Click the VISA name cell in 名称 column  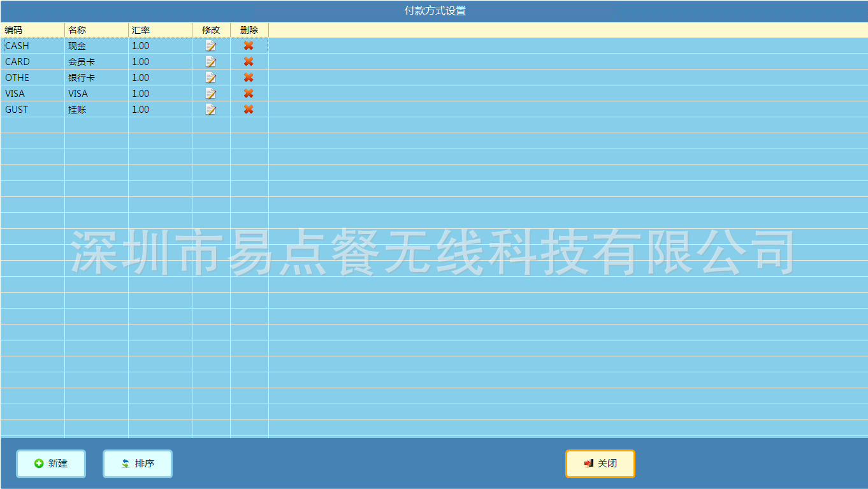coord(96,94)
